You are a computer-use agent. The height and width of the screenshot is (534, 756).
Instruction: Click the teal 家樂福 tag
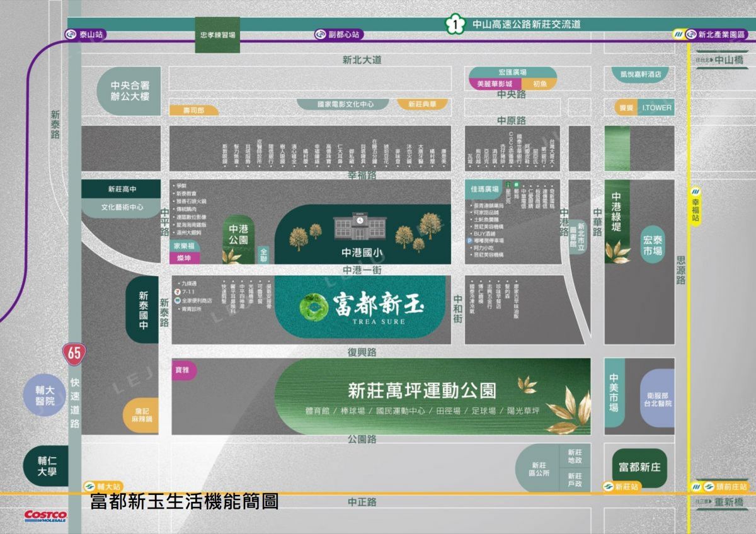tap(184, 246)
